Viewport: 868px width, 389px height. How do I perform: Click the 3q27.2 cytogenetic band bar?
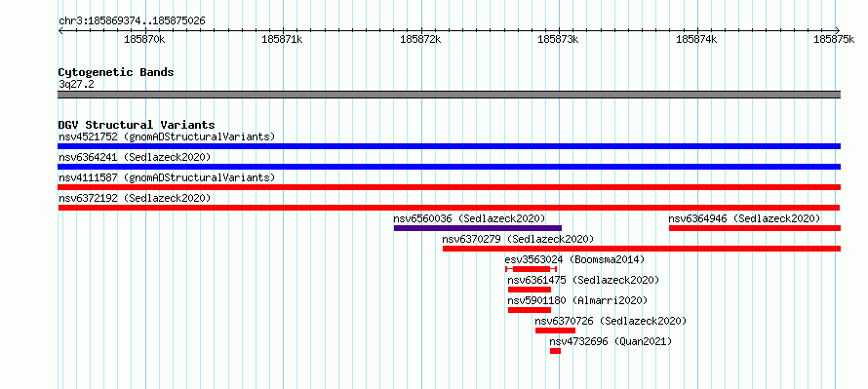449,95
